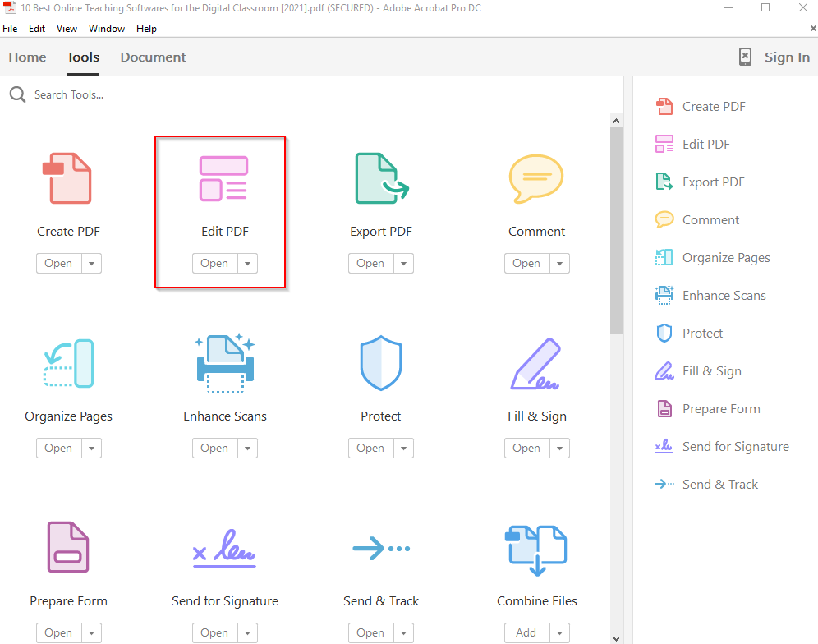This screenshot has width=818, height=644.
Task: Expand the Prepare Form Open dropdown arrow
Action: (x=91, y=633)
